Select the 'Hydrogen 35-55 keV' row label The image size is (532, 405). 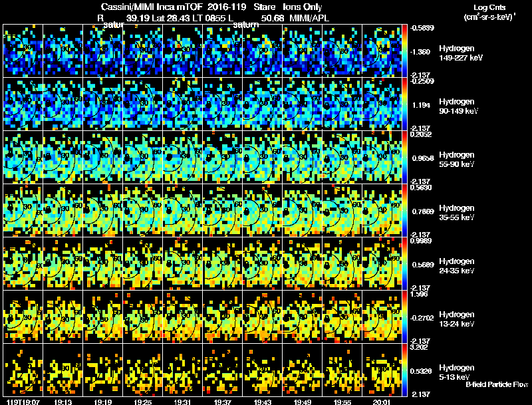click(457, 213)
